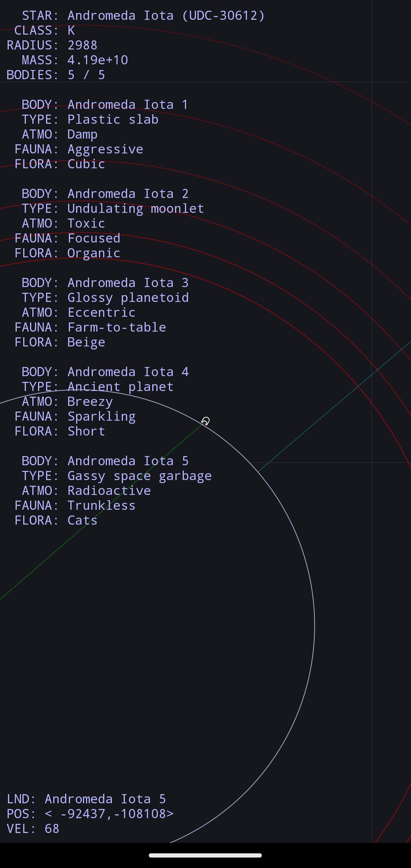
Task: Click fauna value Aggressive
Action: [105, 149]
